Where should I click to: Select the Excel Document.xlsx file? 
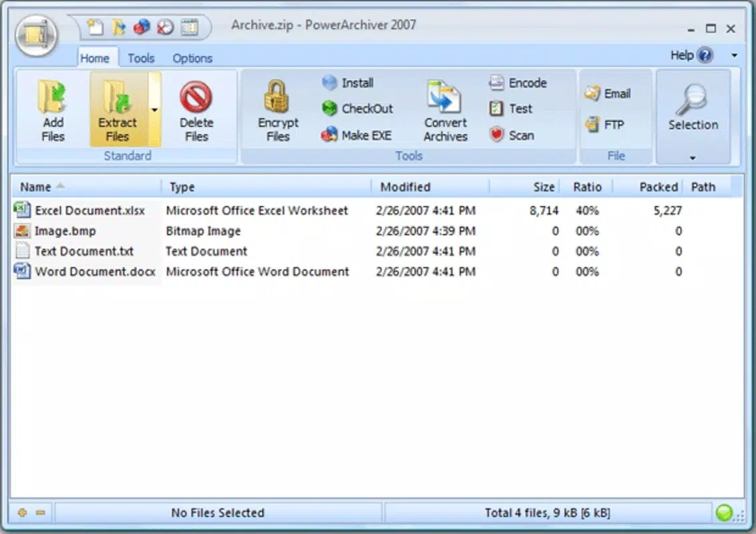89,211
